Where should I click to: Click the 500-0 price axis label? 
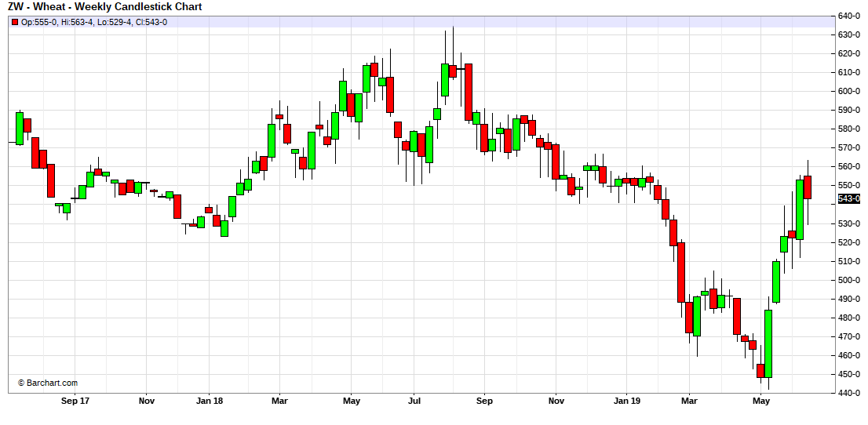(x=849, y=280)
